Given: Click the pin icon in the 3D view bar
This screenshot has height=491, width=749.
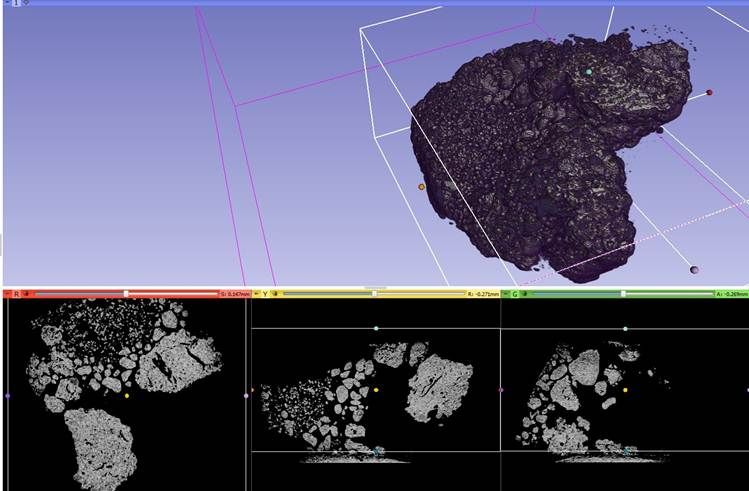Looking at the screenshot, I should (7, 3).
